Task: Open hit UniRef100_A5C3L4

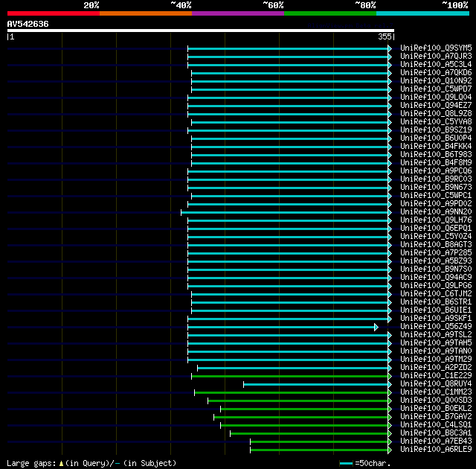Action: 436,65
